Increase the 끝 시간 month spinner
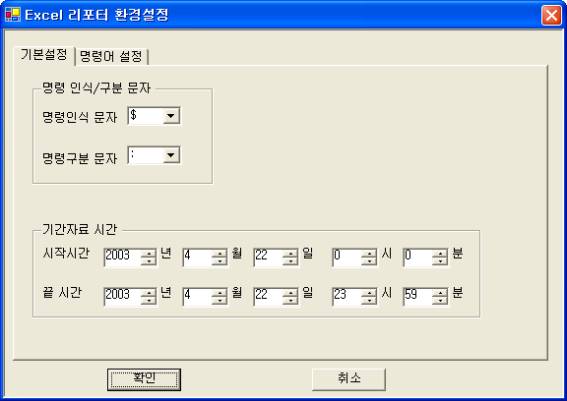Image resolution: width=567 pixels, height=401 pixels. [219, 293]
